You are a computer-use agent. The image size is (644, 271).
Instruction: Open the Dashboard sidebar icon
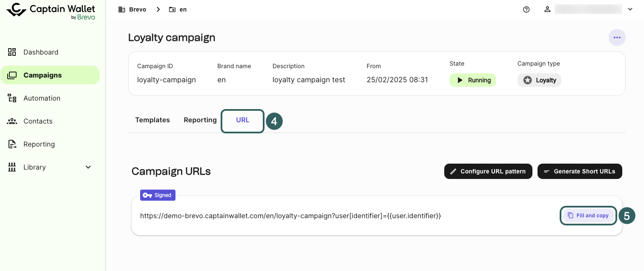(x=12, y=52)
